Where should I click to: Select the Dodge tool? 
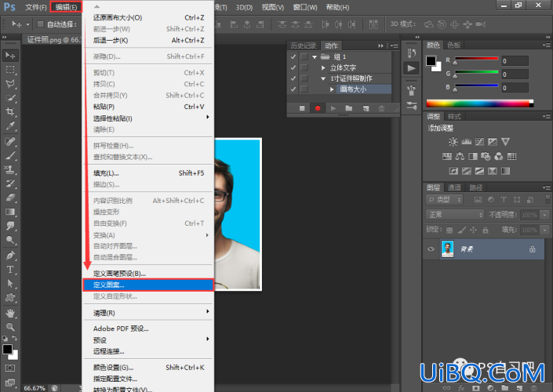(x=10, y=240)
